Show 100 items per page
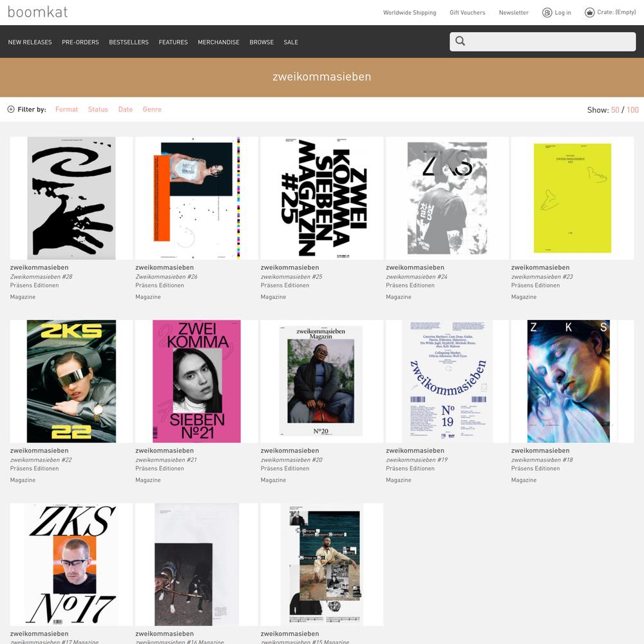644x644 pixels. click(x=632, y=110)
